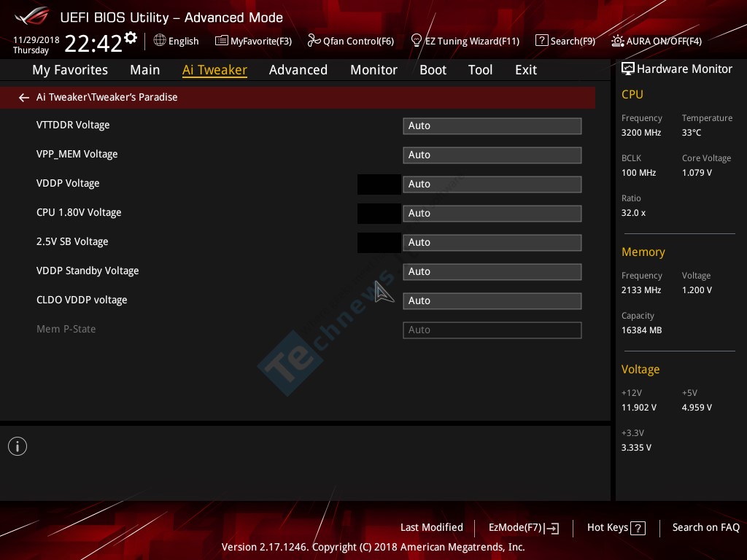The image size is (747, 560).
Task: Click the memory frequency 2133 MHz value
Action: click(x=640, y=290)
